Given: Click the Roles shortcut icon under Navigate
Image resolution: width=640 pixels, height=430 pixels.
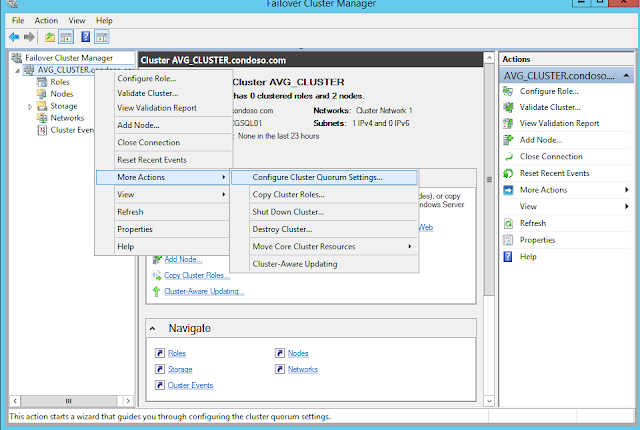Looking at the screenshot, I should [160, 353].
